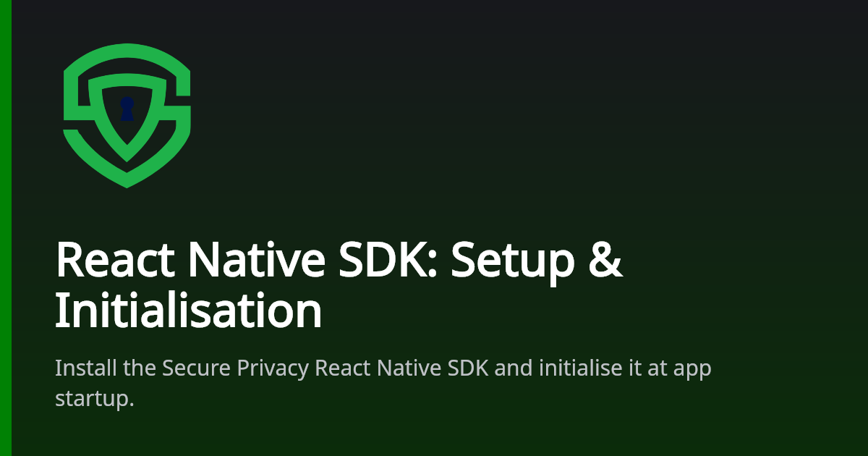Image resolution: width=868 pixels, height=456 pixels.
Task: Click the green Secure Privacy shield logo
Action: [x=127, y=115]
